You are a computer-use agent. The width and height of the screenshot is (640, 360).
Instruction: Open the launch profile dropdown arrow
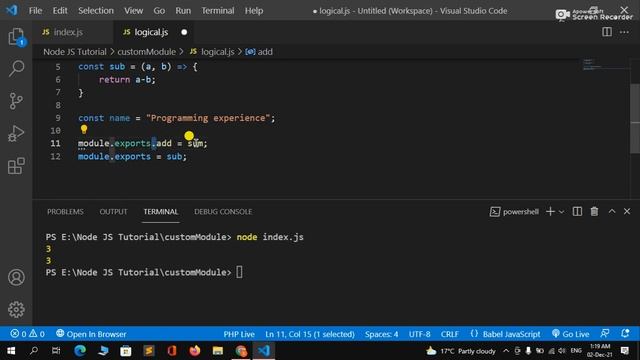(x=561, y=212)
